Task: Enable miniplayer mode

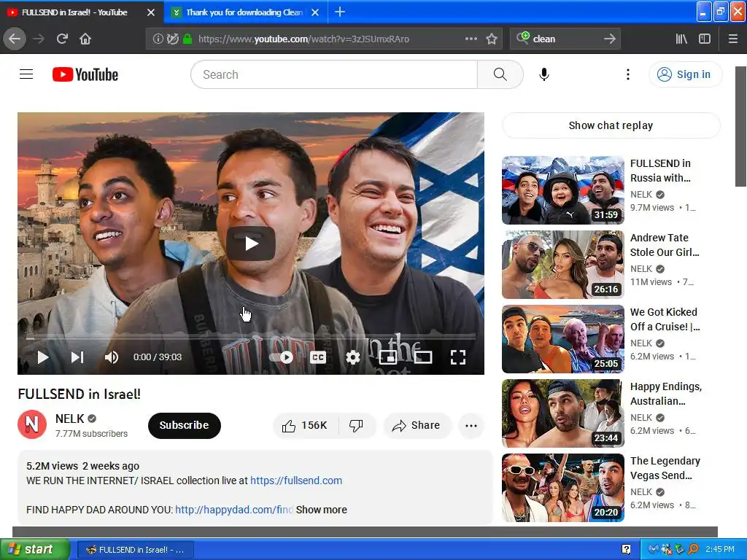Action: point(388,357)
